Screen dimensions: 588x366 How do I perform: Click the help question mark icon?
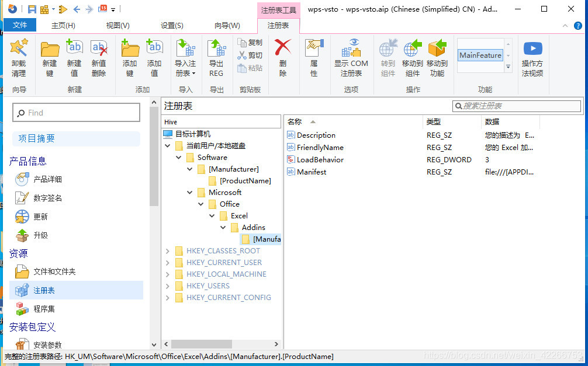click(x=578, y=26)
